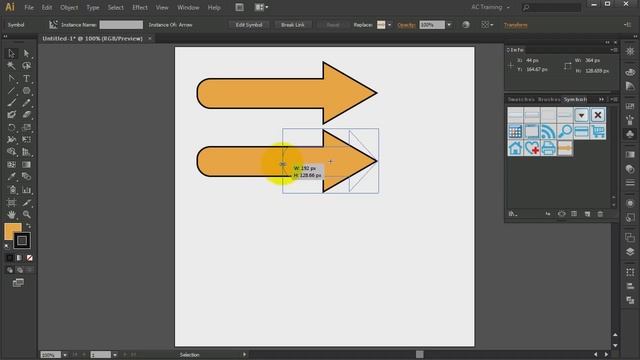The width and height of the screenshot is (640, 360).
Task: Choose the Eyedropper tool
Action: tap(11, 177)
